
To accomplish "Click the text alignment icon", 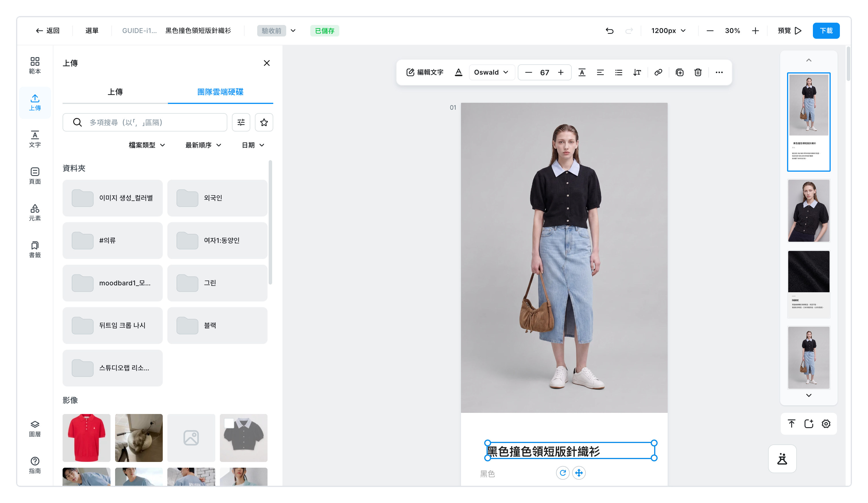I will pyautogui.click(x=600, y=72).
